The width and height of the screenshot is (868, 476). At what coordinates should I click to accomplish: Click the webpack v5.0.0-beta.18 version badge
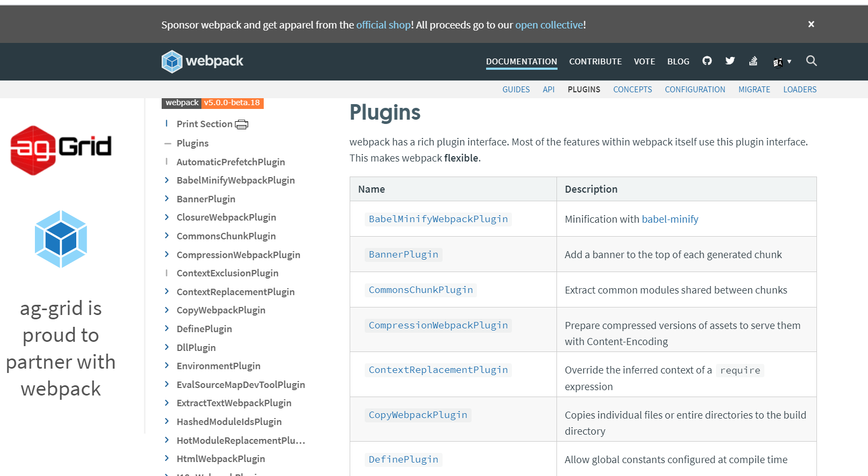[213, 102]
